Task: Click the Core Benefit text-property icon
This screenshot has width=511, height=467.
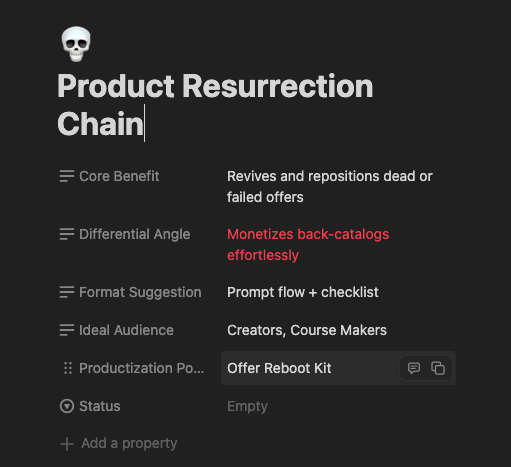Action: (67, 176)
